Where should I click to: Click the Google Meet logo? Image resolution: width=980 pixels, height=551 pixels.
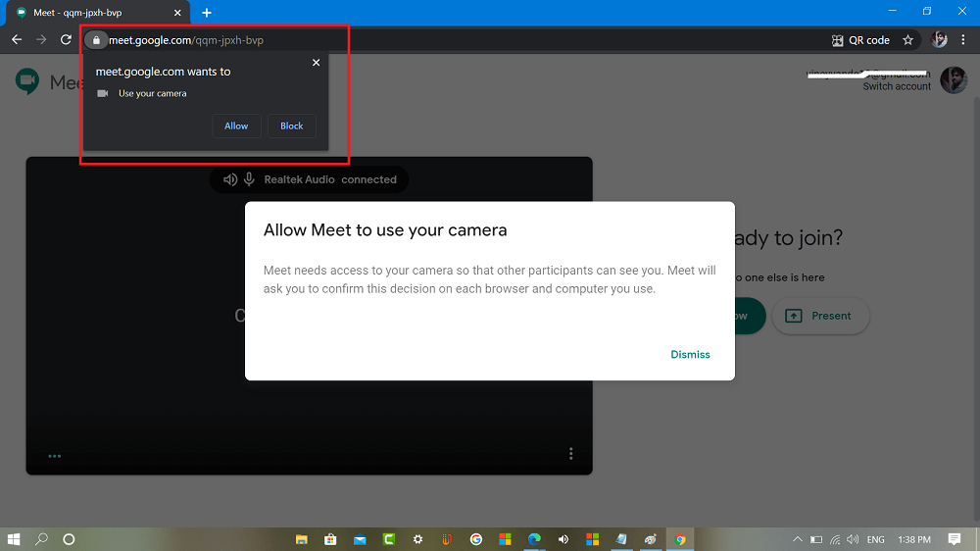27,81
